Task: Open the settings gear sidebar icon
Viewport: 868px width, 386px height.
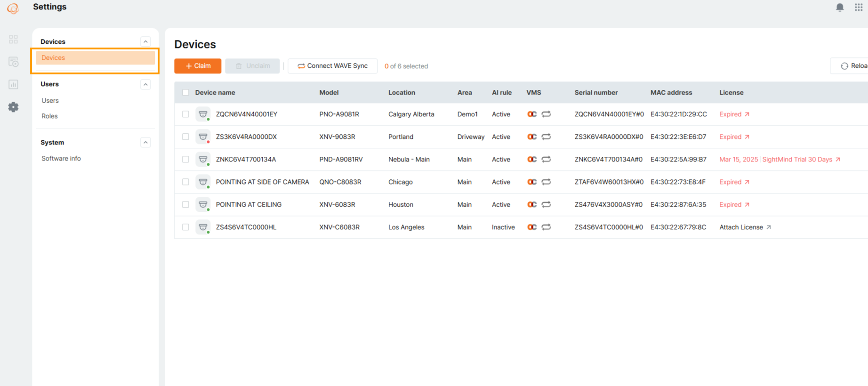Action: click(x=13, y=107)
